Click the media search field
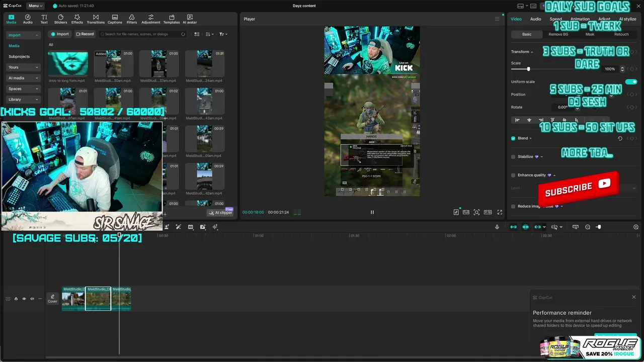 pos(143,34)
